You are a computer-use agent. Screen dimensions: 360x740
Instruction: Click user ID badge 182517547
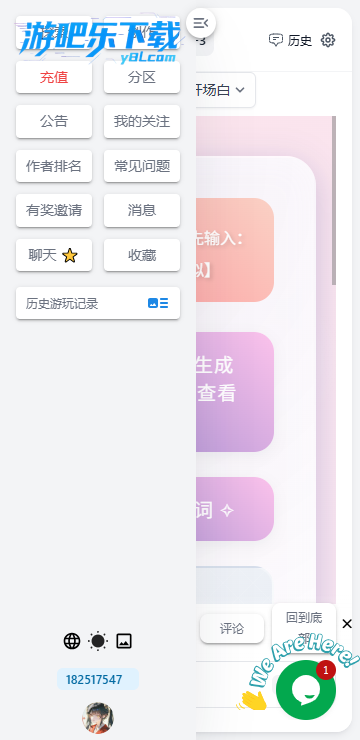point(98,680)
